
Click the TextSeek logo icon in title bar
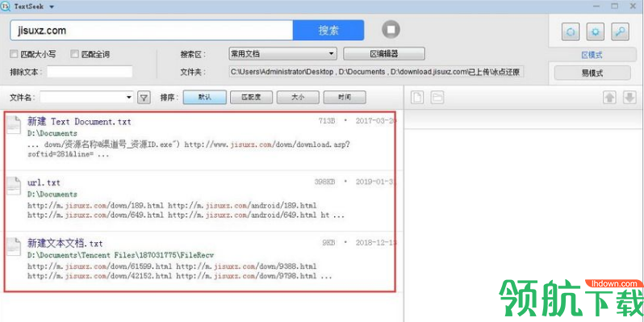pyautogui.click(x=6, y=6)
